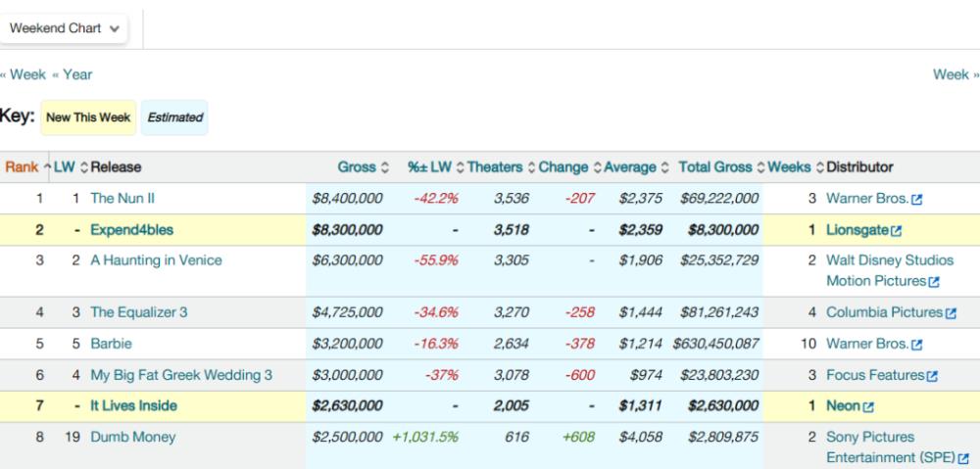The image size is (980, 469).
Task: Click the Estimated key label
Action: (175, 117)
